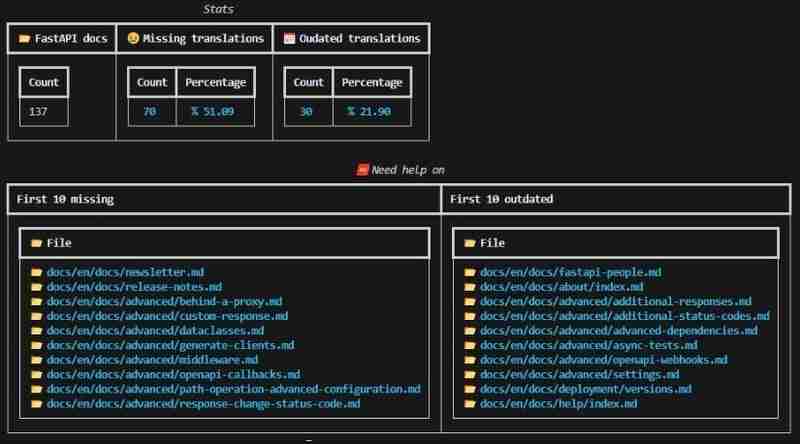
Task: Select path docs/en/docs/help/index.md
Action: point(559,404)
